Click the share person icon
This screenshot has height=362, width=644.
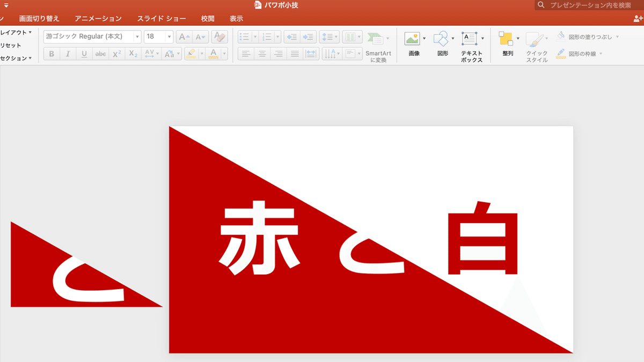[x=638, y=18]
